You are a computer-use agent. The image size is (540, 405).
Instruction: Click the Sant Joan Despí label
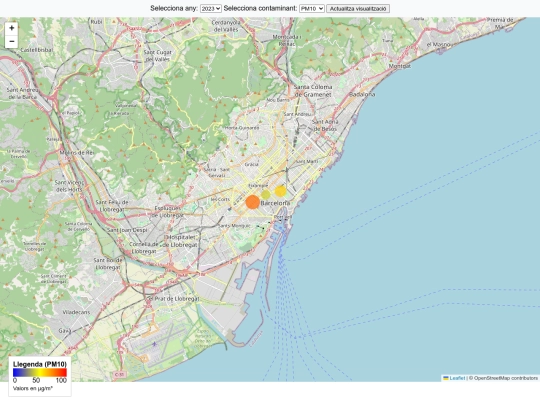127,230
